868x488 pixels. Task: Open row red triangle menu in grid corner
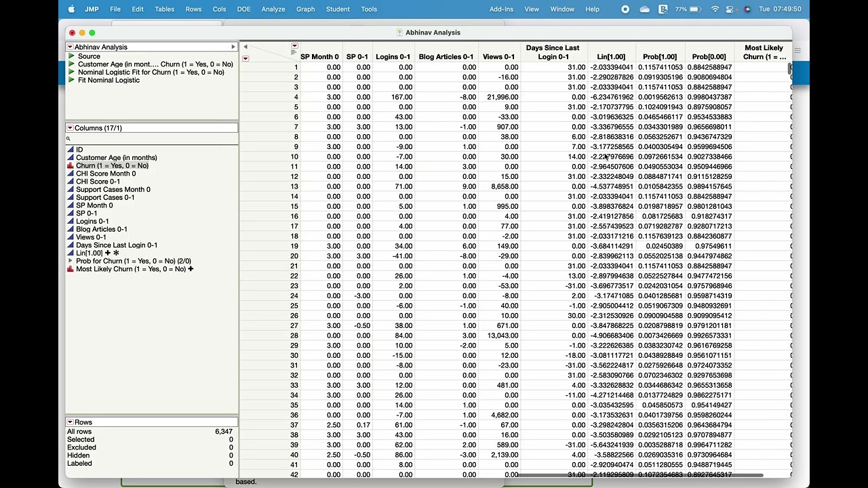[x=245, y=58]
